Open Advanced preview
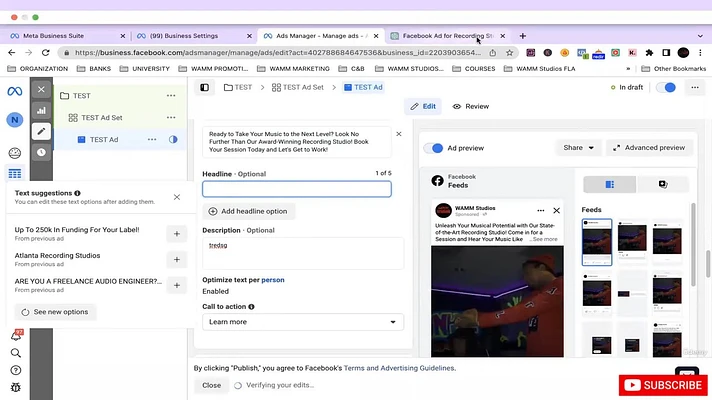712x400 pixels. [649, 148]
